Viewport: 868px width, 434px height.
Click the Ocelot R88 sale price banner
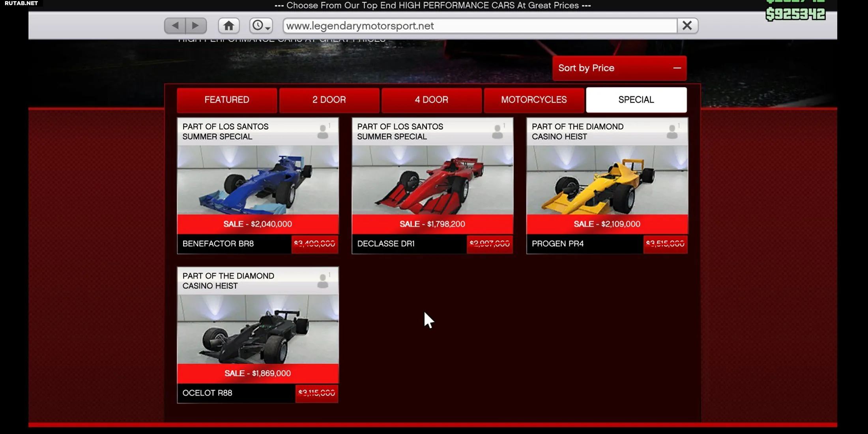258,373
